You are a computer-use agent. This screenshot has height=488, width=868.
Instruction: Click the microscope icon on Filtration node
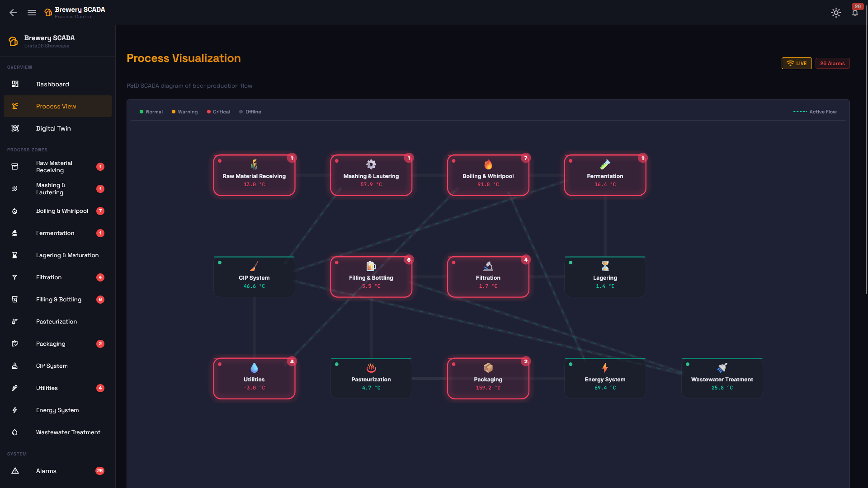(488, 266)
